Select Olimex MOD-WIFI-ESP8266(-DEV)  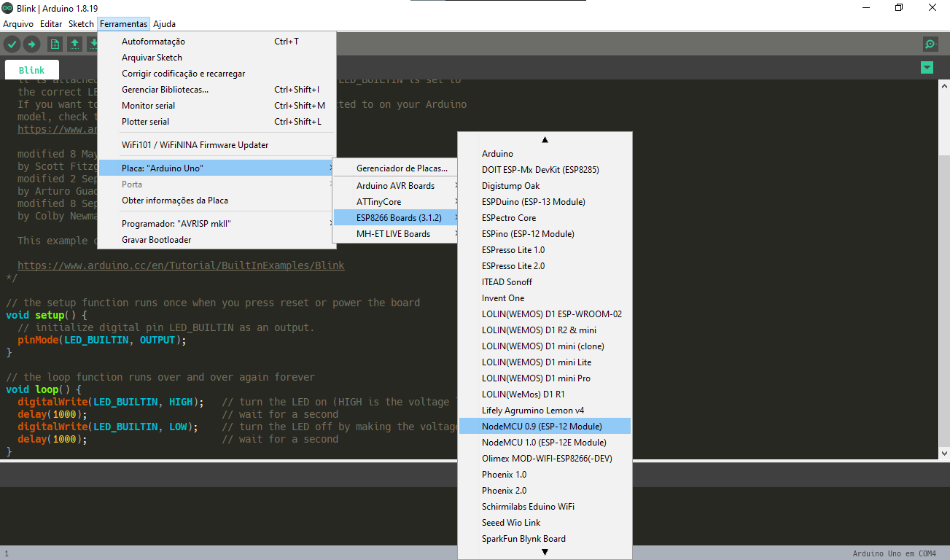click(545, 459)
